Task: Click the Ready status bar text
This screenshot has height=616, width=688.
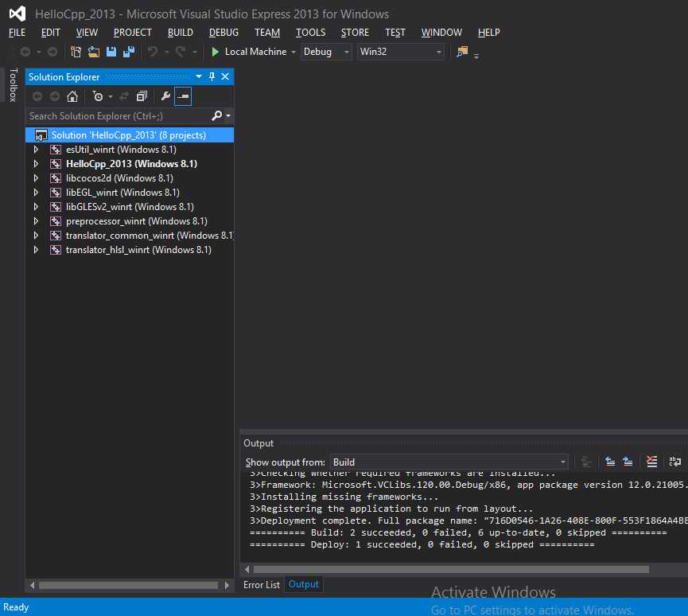Action: point(16,607)
